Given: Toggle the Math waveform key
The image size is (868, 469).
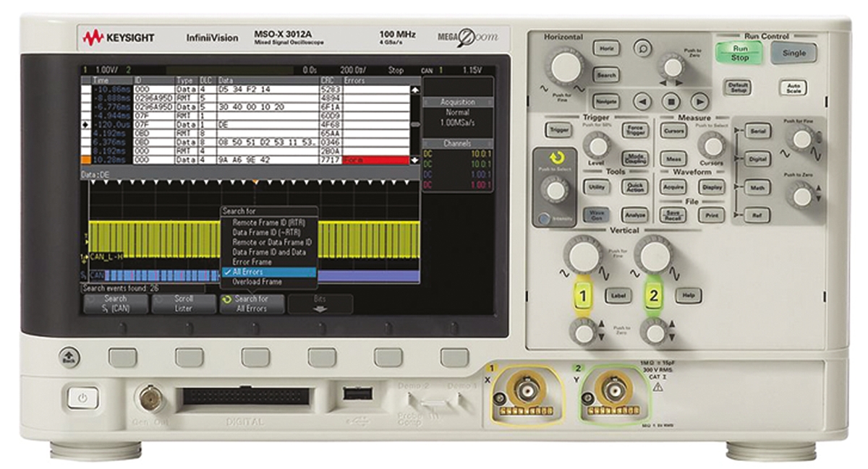Looking at the screenshot, I should [x=758, y=186].
